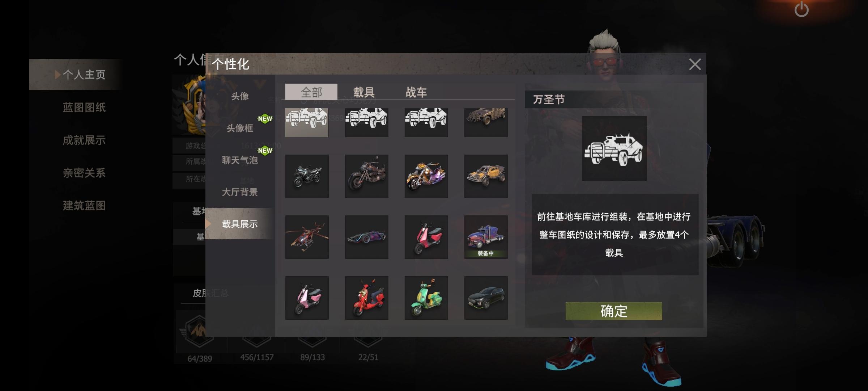Screen dimensions: 868x391
Task: Switch to the 载具 tab
Action: coord(364,92)
